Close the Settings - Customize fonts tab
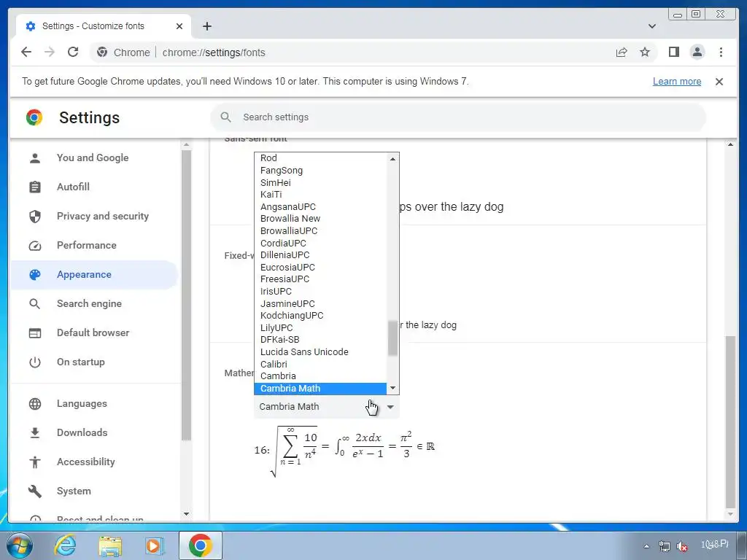 click(x=179, y=26)
